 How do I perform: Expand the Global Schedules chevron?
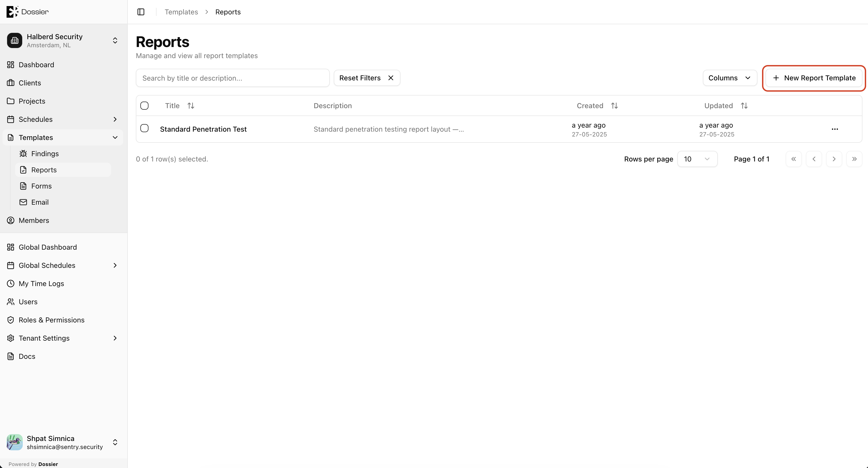(115, 265)
